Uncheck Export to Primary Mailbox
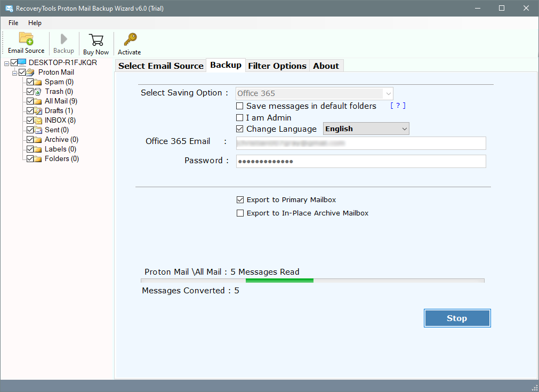The width and height of the screenshot is (539, 392). click(240, 200)
